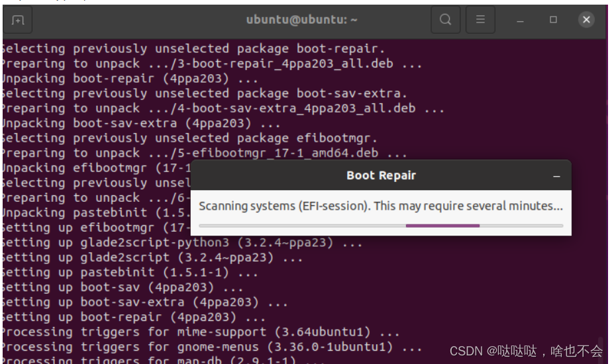Click the 'Unpacking boot-repair (4ppa203)' line

click(x=130, y=79)
